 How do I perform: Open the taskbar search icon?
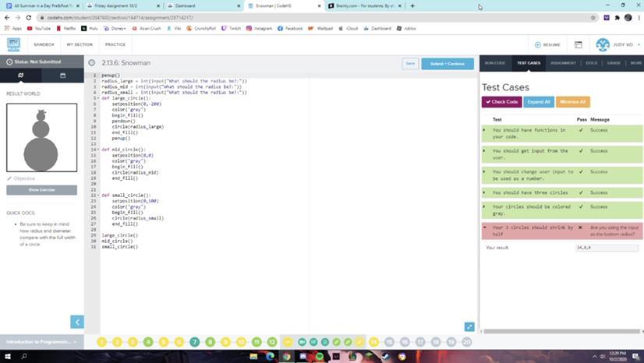24,357
